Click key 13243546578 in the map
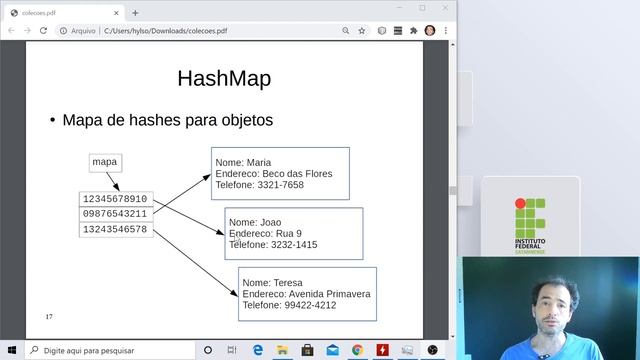The height and width of the screenshot is (360, 640). pos(116,229)
